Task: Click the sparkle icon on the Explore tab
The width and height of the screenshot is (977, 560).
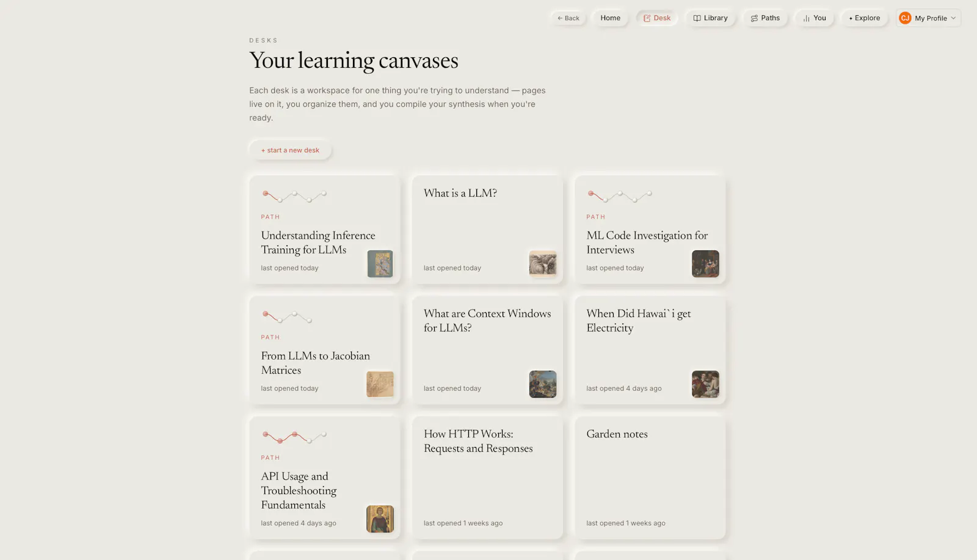Action: point(851,18)
